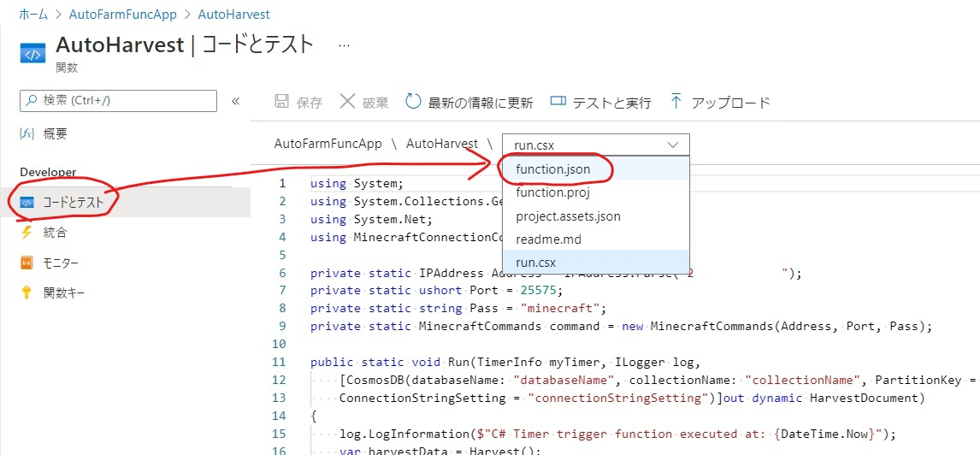Go to AutoHarvest breadcrumb link
The width and height of the screenshot is (980, 455).
click(233, 13)
